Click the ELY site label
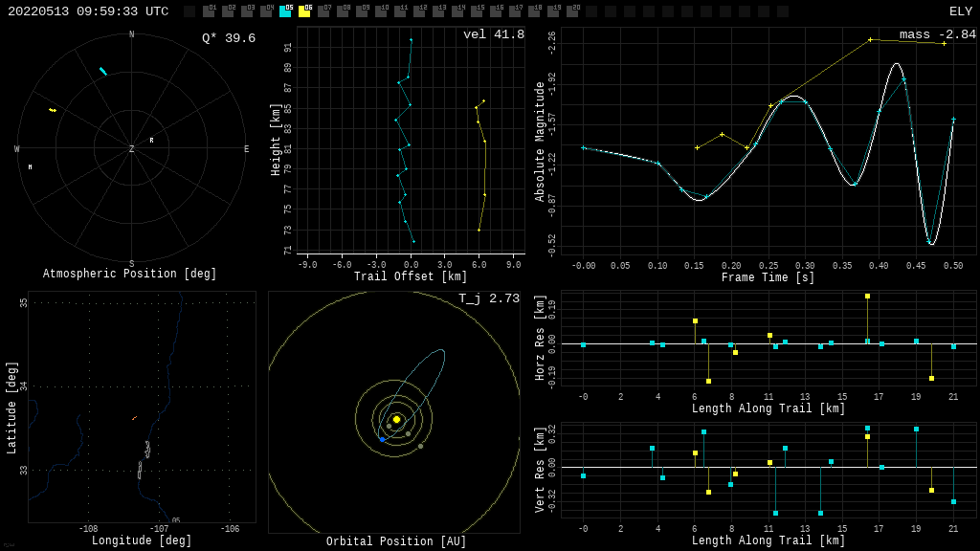 [960, 11]
